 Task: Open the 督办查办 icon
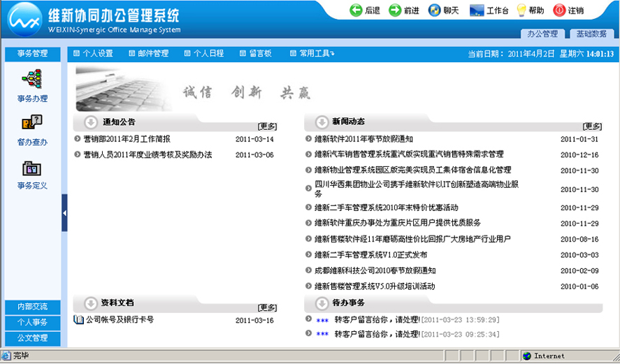32,122
